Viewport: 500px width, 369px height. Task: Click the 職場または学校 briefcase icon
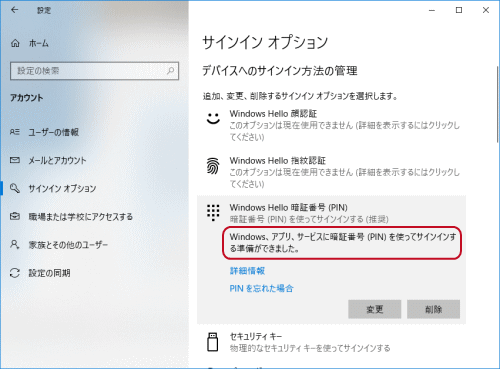15,216
